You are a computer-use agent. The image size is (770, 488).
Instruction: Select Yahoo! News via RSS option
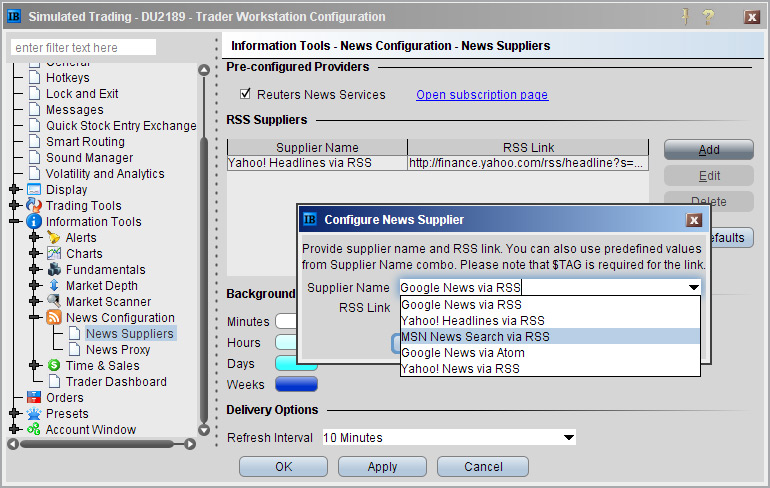tap(550, 368)
